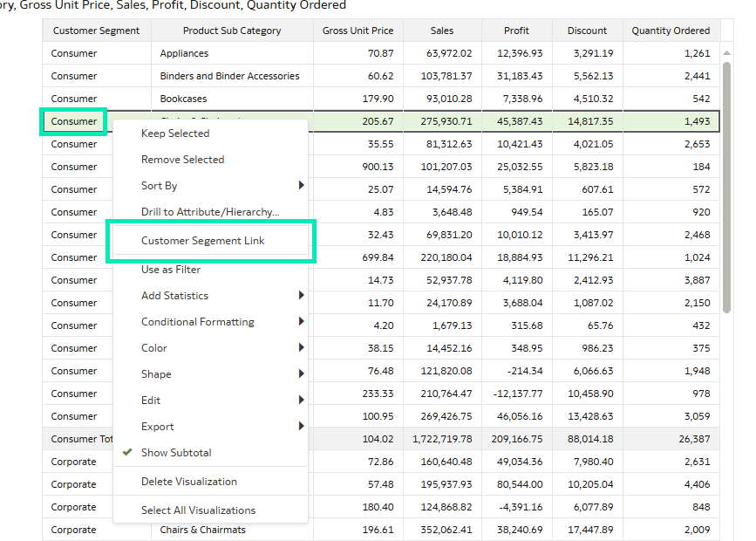Click the Product Sub Category column header
Viewport: 756px width, 541px height.
pyautogui.click(x=232, y=31)
